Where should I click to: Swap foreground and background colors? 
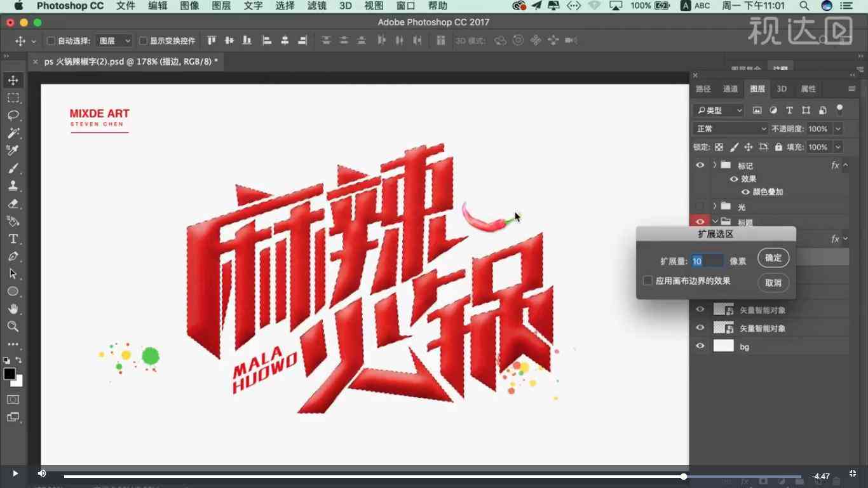point(19,360)
